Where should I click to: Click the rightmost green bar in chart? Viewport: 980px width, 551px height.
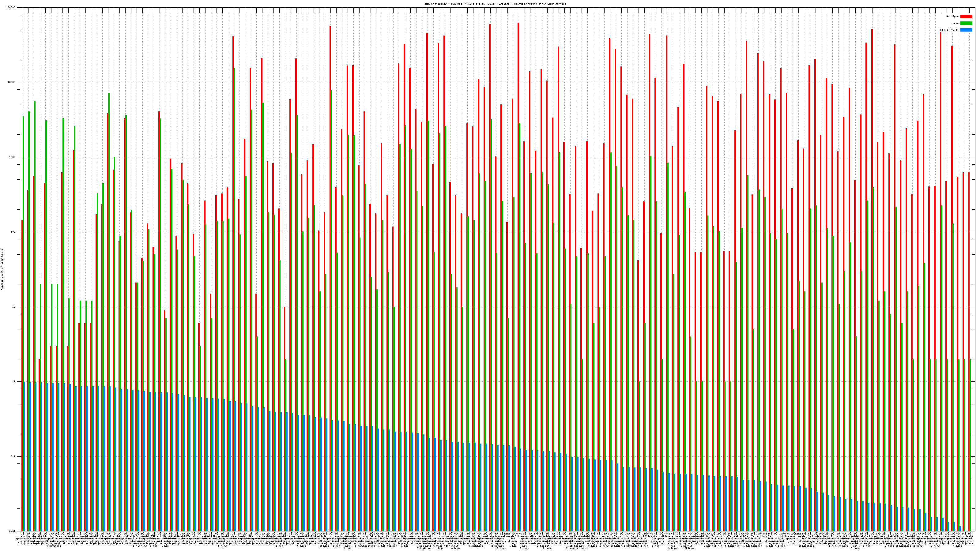coord(970,445)
